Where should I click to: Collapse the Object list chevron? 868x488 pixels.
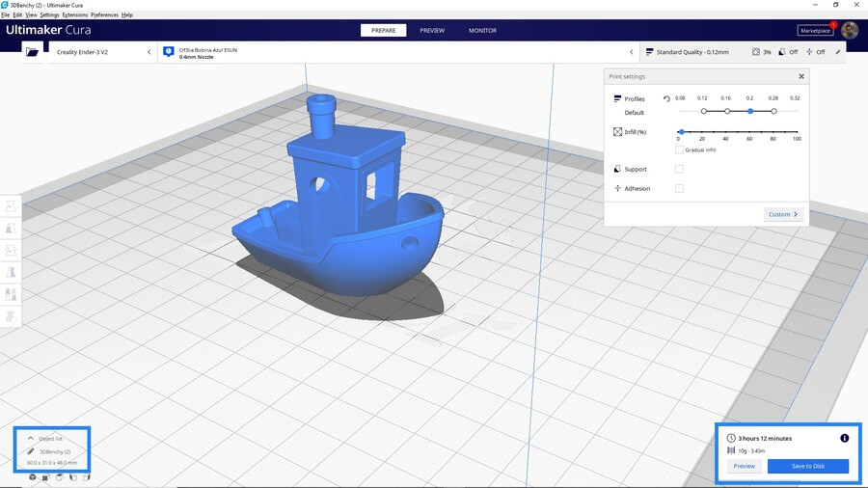[31, 438]
